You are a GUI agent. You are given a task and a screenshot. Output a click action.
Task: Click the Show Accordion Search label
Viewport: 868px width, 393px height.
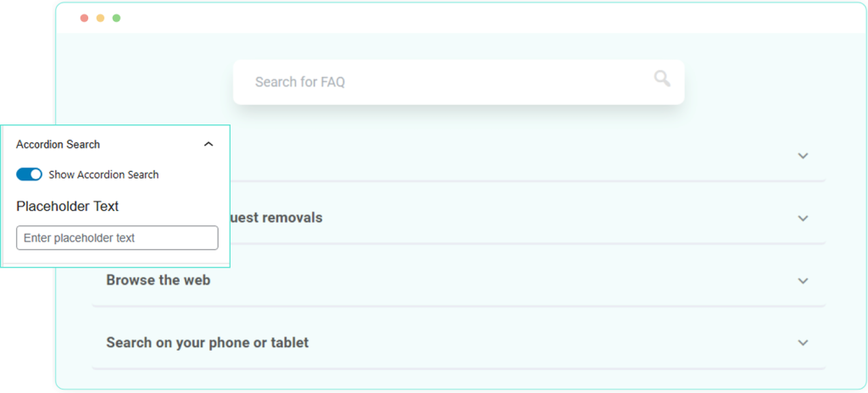pos(103,174)
